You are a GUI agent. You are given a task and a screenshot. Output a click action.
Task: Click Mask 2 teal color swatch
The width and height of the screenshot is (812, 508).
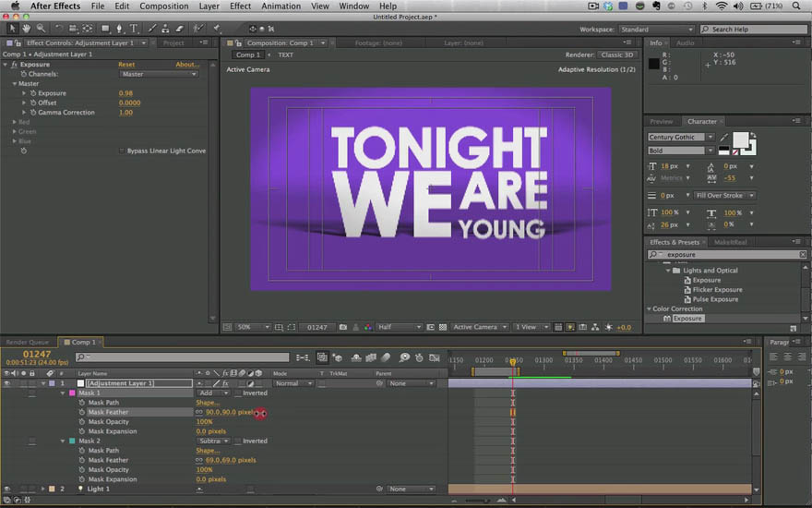72,441
